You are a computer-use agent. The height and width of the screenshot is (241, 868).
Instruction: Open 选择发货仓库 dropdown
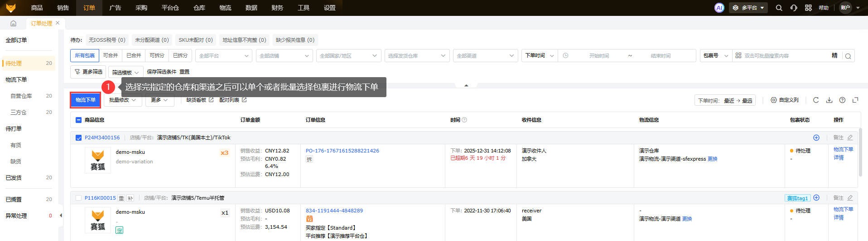[417, 56]
